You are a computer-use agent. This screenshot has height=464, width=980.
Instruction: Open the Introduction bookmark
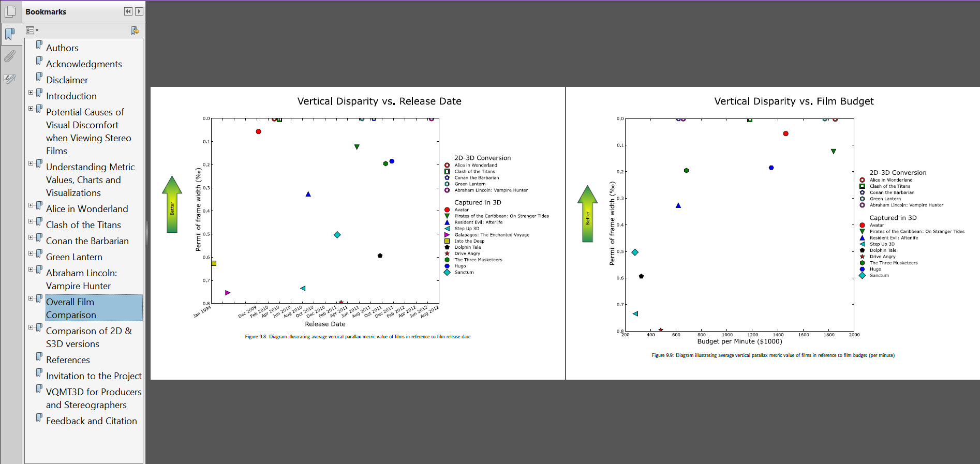[71, 96]
